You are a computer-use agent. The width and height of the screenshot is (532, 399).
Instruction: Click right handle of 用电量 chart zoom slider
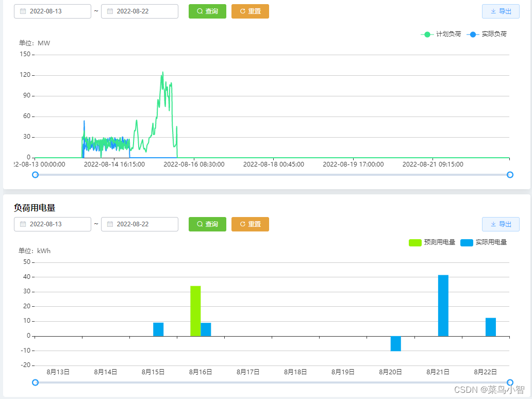510,383
